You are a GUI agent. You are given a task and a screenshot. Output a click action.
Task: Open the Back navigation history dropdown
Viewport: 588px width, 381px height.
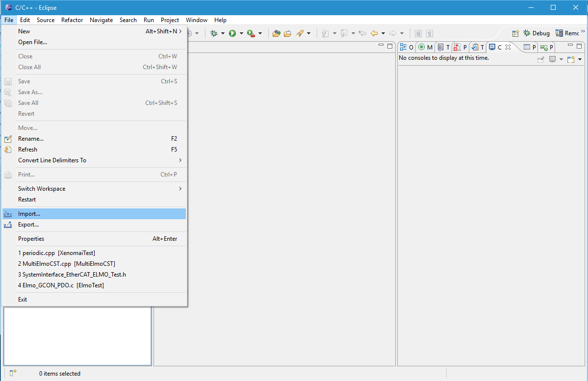pyautogui.click(x=383, y=33)
